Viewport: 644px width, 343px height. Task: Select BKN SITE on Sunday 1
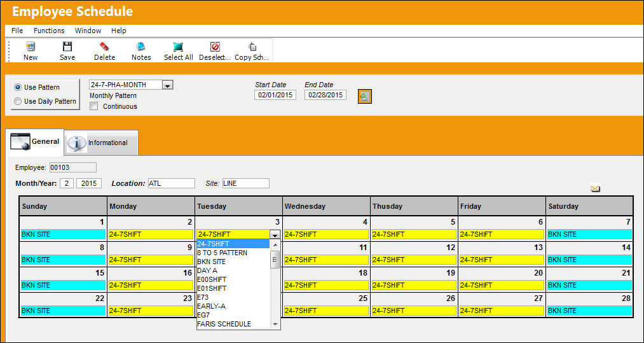click(x=63, y=234)
